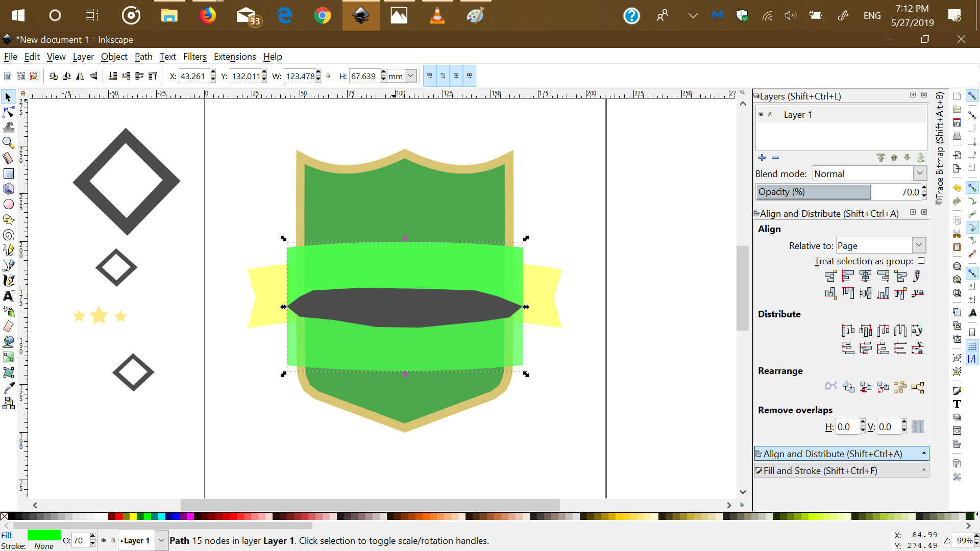Toggle the width/height ratio lock
Viewport: 980px width, 551px height.
click(x=328, y=76)
